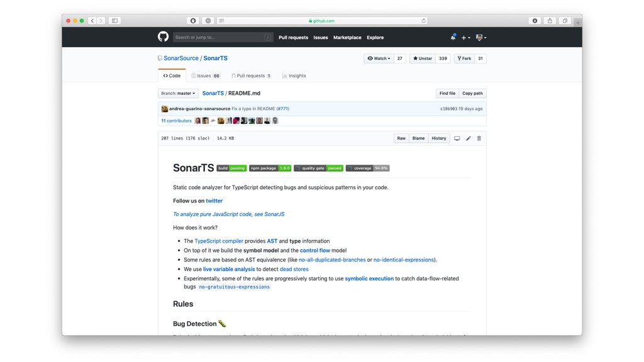Screen dimensions: 644x362
Task: Open Pull requests in top navigation
Action: [x=293, y=37]
